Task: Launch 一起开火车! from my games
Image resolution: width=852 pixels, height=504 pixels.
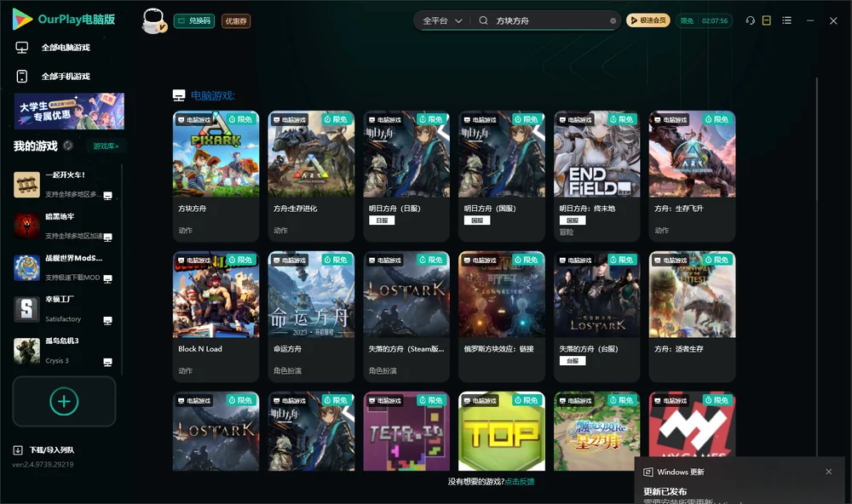Action: pyautogui.click(x=64, y=185)
